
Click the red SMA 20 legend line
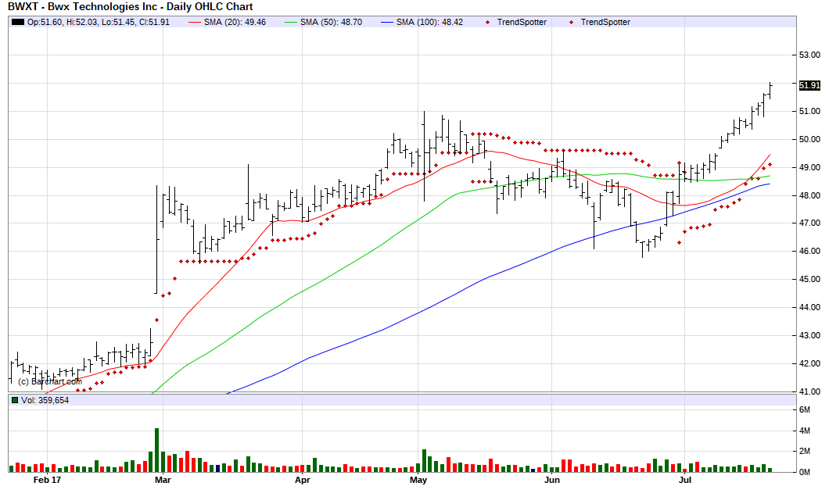pyautogui.click(x=195, y=22)
